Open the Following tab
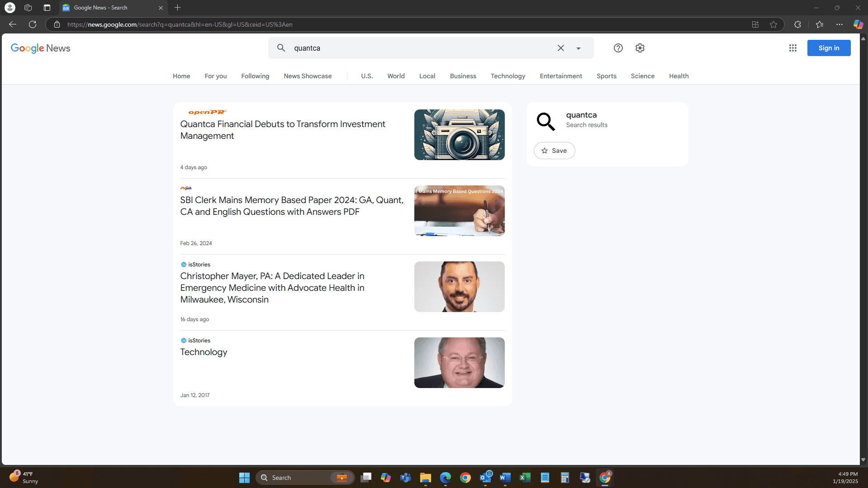Screen dimensions: 868x488 tap(255, 76)
